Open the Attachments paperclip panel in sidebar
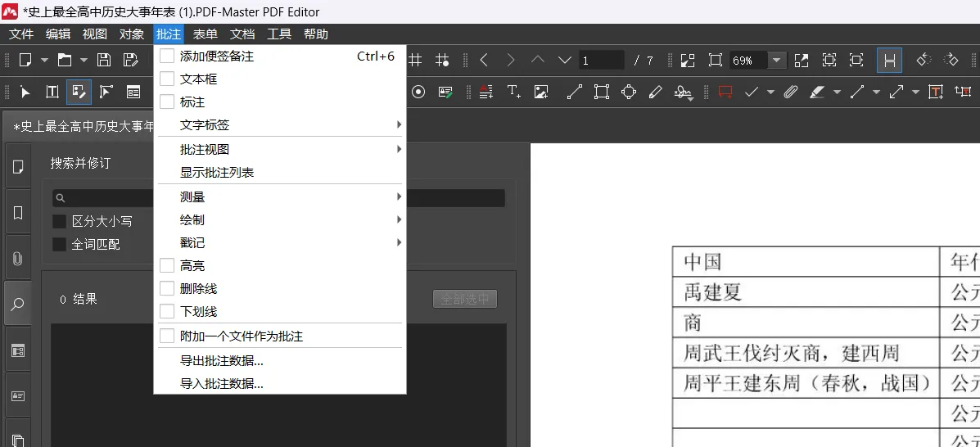The width and height of the screenshot is (980, 447). pos(17,258)
